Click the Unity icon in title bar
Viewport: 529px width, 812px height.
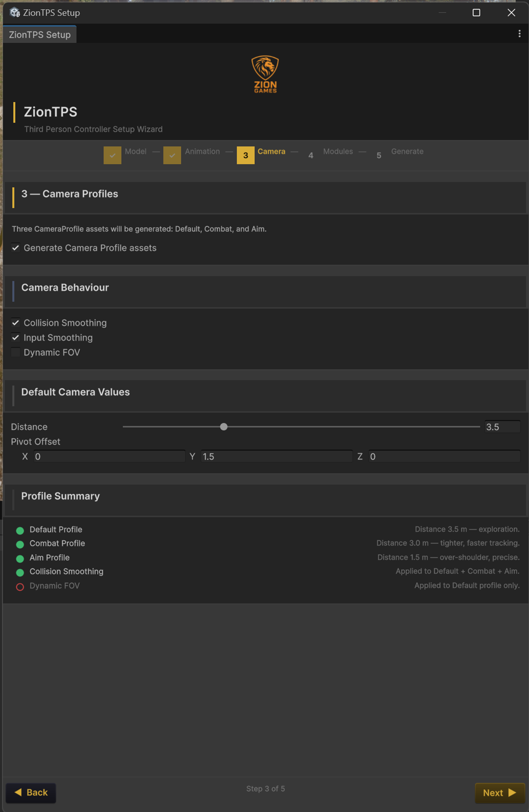pyautogui.click(x=15, y=12)
